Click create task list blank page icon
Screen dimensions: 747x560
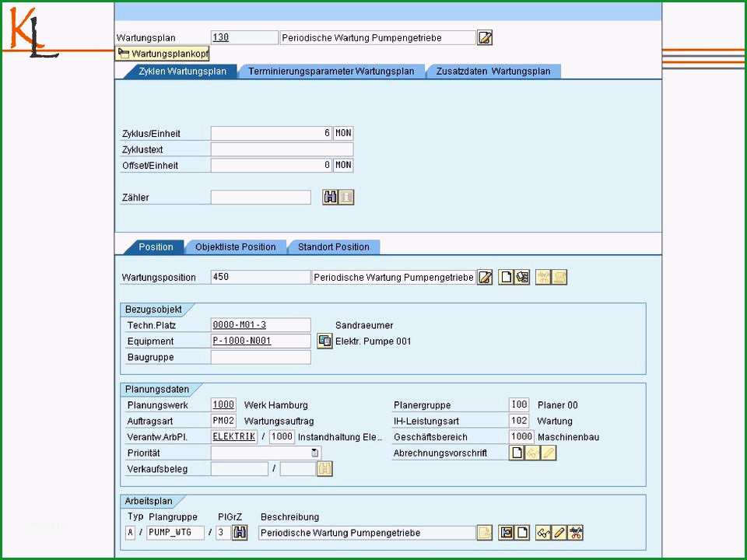click(523, 533)
